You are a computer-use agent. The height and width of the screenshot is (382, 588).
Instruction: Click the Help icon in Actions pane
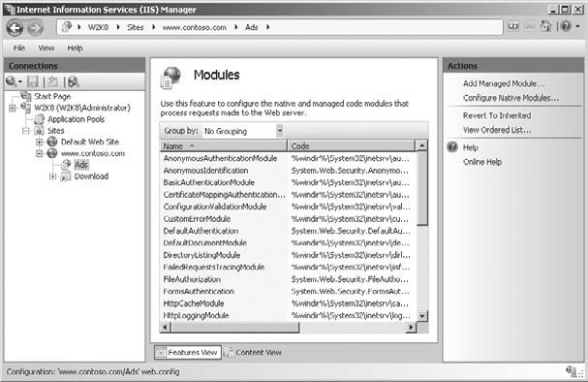tap(452, 147)
